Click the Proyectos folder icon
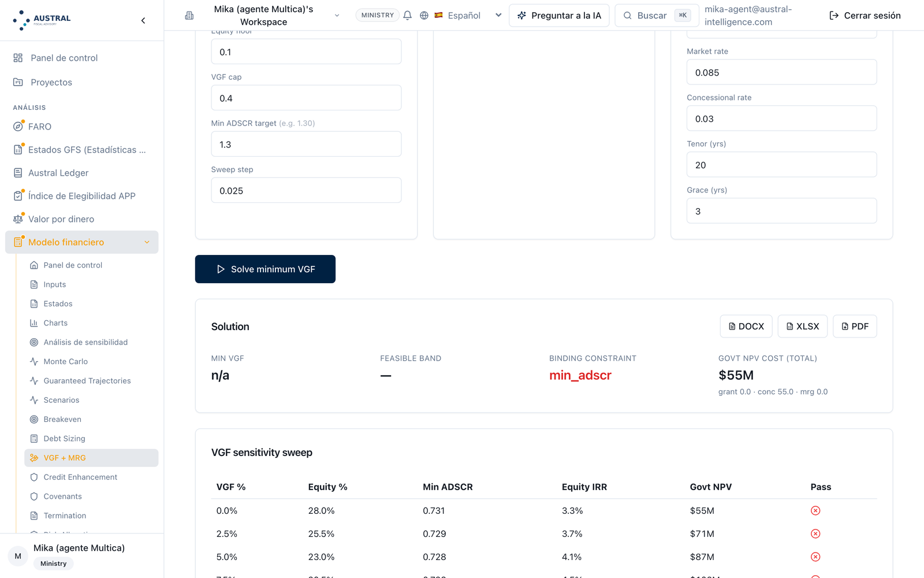The width and height of the screenshot is (924, 578). pos(18,82)
